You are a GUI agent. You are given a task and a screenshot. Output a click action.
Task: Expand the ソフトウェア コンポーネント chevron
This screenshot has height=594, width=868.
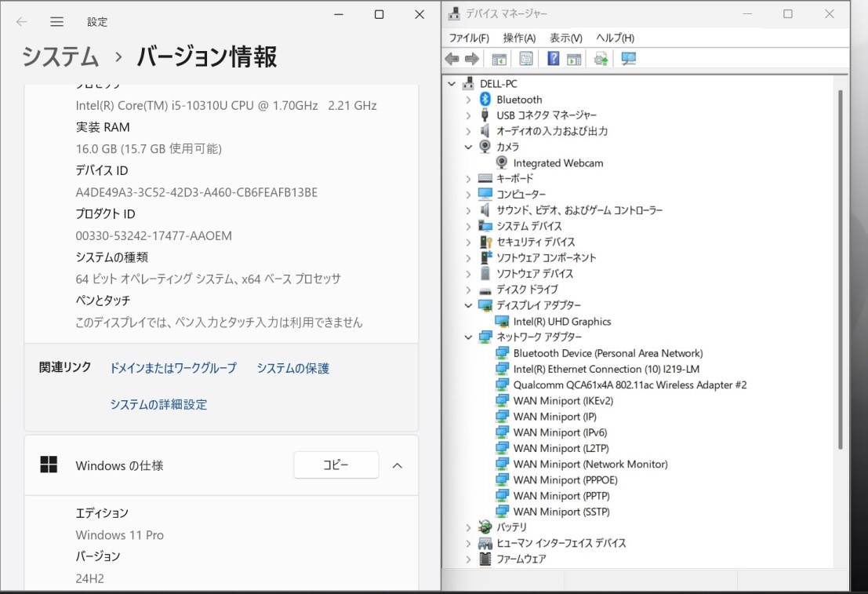(468, 257)
